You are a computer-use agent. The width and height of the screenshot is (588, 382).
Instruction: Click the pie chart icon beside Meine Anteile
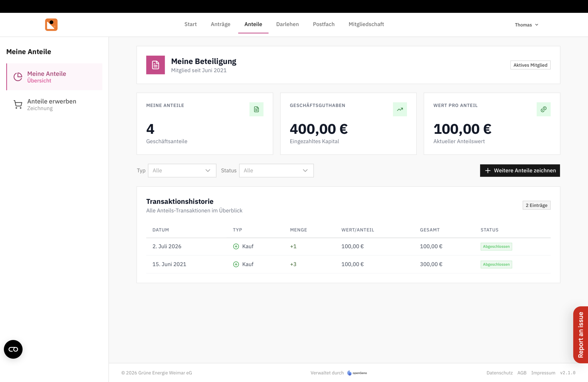18,77
